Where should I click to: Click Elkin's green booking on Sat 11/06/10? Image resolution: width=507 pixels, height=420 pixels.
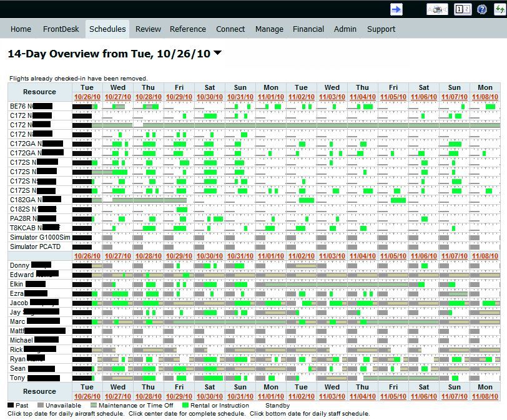click(x=421, y=285)
